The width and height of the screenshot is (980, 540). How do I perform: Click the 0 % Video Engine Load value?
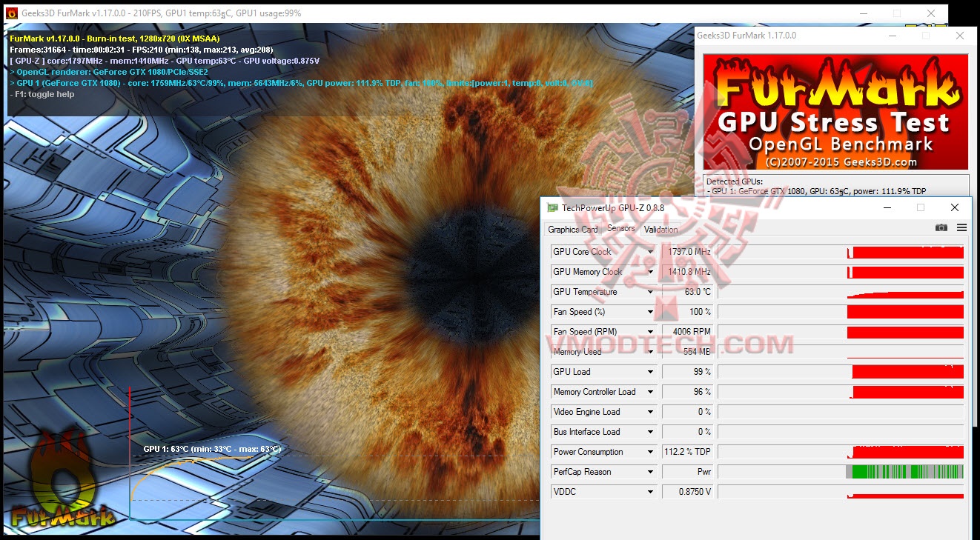pos(688,412)
